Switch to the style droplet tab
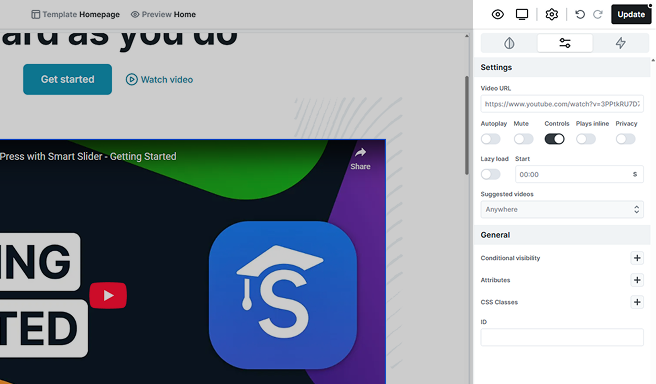Viewport: 656px width, 384px height. click(509, 43)
